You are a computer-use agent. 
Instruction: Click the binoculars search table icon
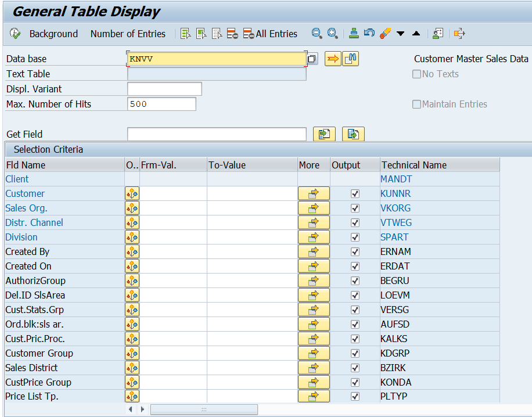click(350, 59)
